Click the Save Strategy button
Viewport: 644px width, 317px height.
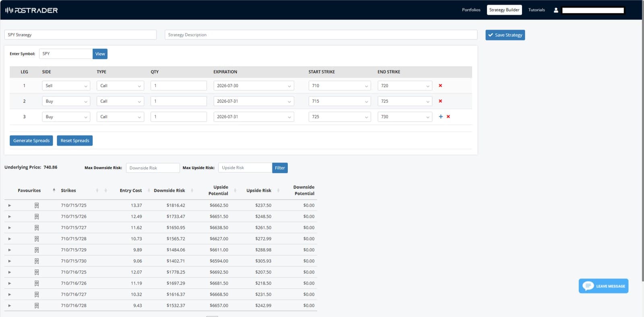[x=505, y=35]
